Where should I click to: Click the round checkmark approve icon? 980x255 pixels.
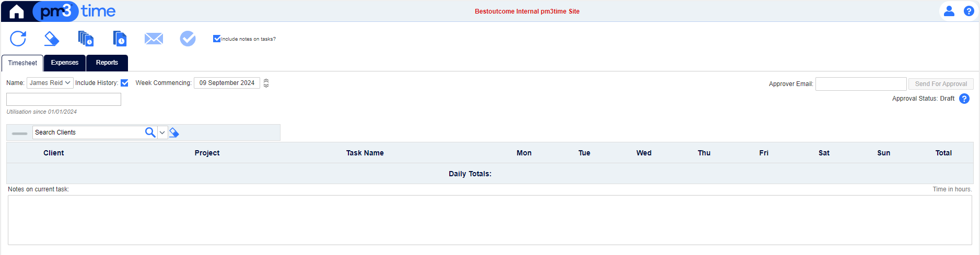pos(188,39)
